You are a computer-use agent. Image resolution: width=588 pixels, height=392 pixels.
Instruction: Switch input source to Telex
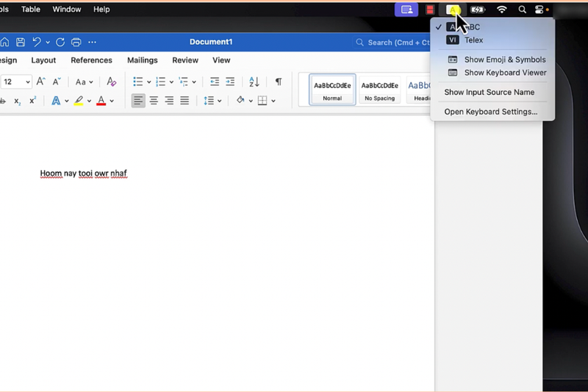(492, 40)
